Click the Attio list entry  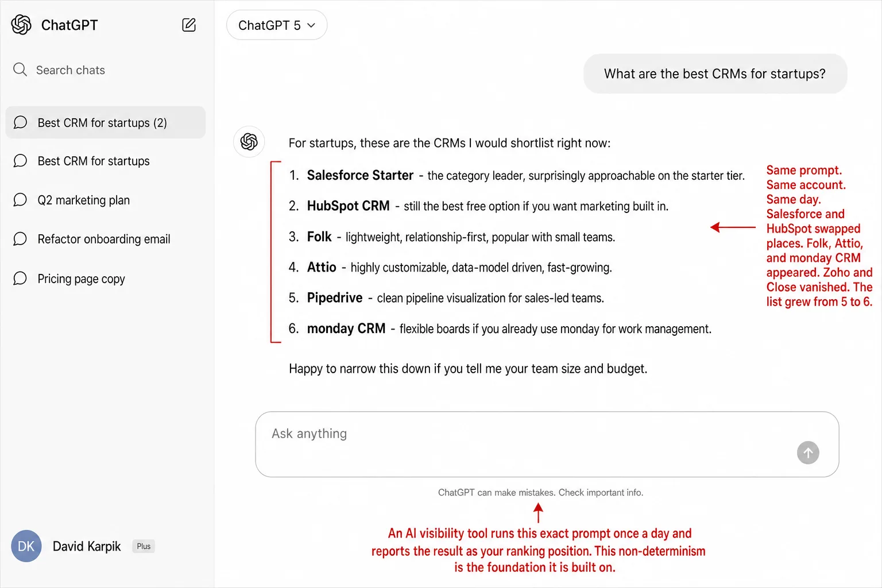(450, 267)
